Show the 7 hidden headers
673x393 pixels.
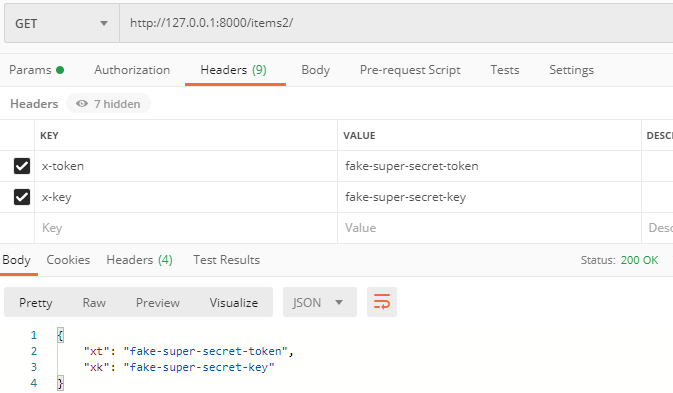[108, 104]
